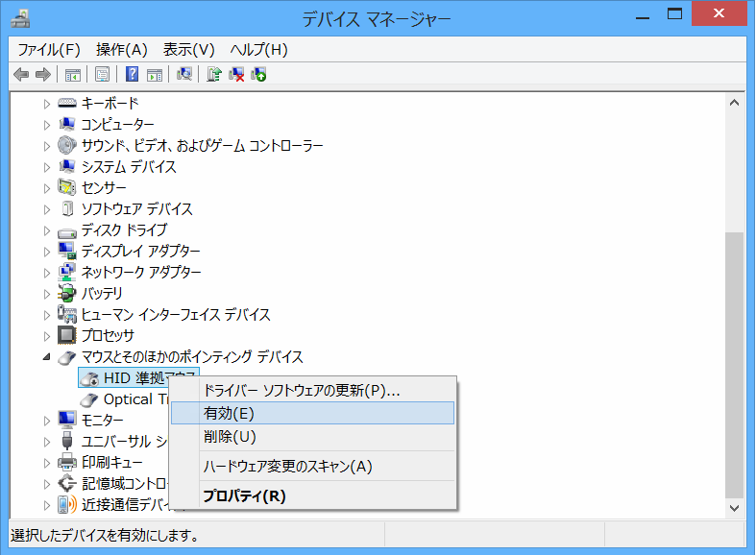756x555 pixels.
Task: Click the Forward arrow in the toolbar
Action: coord(42,75)
